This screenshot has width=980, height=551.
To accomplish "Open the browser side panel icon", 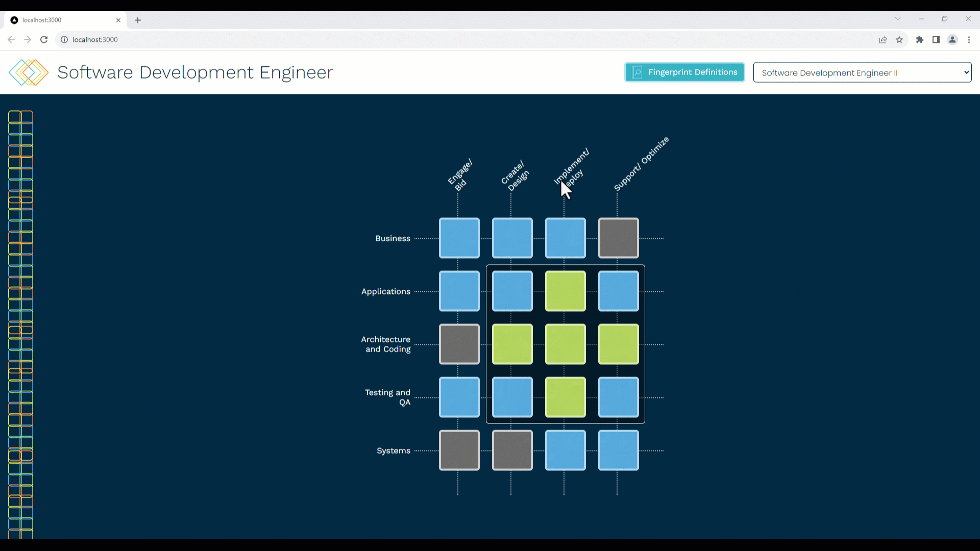I will click(936, 40).
